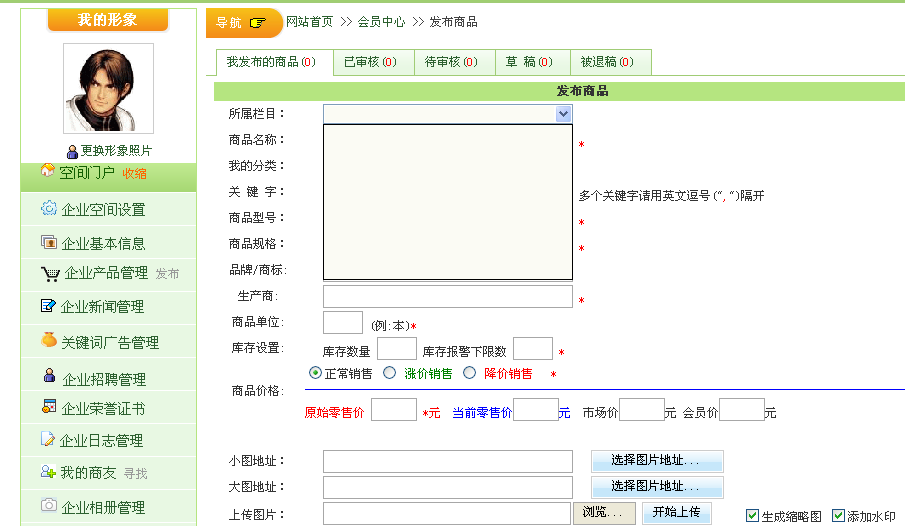Click the 开始上传 button
The width and height of the screenshot is (905, 526).
(x=677, y=512)
